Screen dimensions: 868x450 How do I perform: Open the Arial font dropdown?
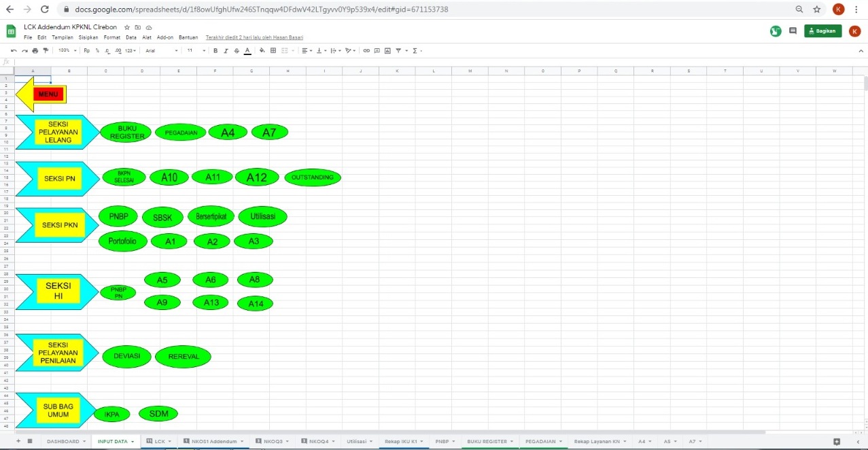coord(162,50)
